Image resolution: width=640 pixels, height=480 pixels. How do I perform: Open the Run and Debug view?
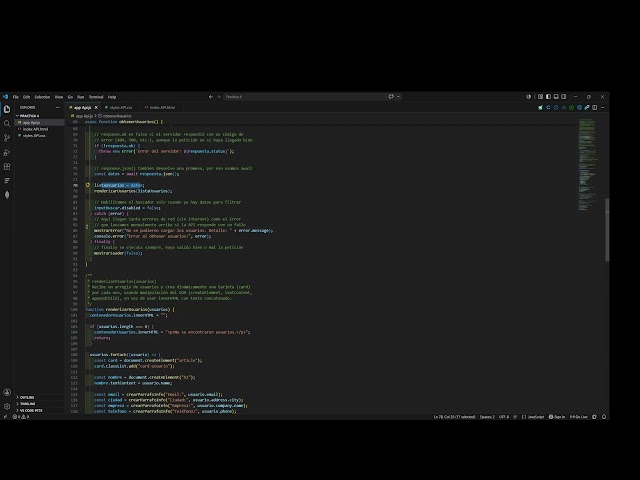coord(7,152)
